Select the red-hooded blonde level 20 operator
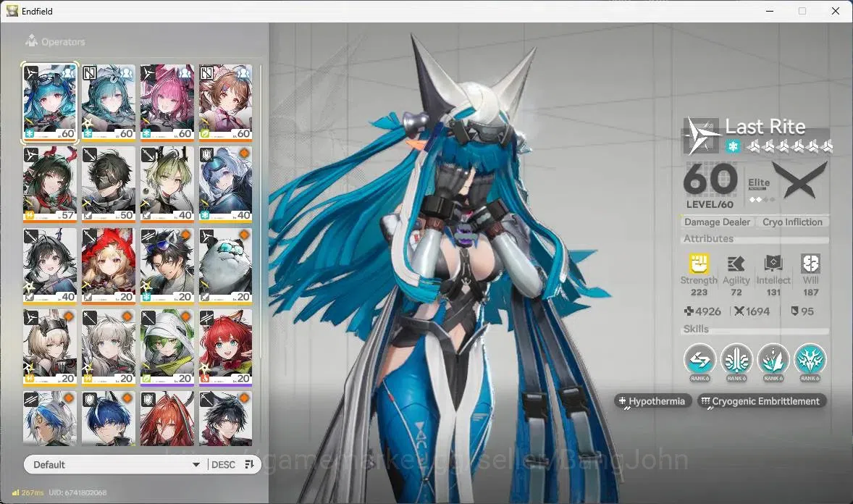Viewport: 853px width, 504px height. [109, 266]
